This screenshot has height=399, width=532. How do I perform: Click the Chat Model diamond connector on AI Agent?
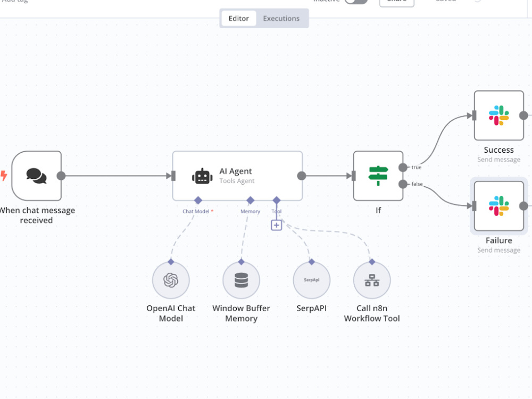coord(198,200)
